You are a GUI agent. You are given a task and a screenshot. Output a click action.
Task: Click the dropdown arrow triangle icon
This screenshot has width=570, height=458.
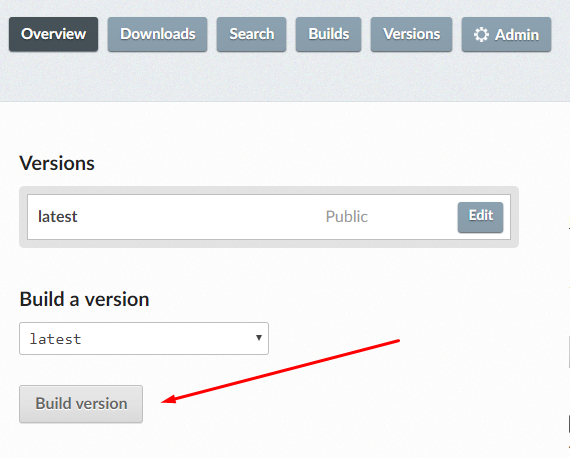[x=259, y=338]
